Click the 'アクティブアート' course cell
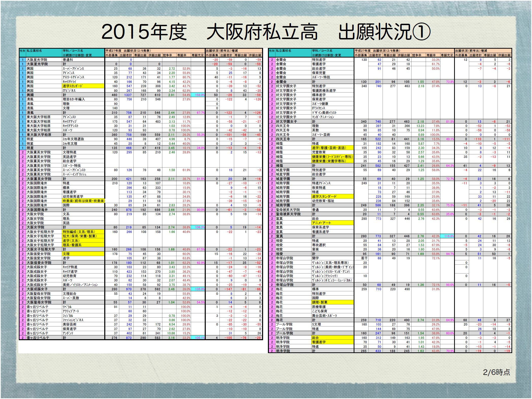The width and height of the screenshot is (532, 399). (83, 311)
